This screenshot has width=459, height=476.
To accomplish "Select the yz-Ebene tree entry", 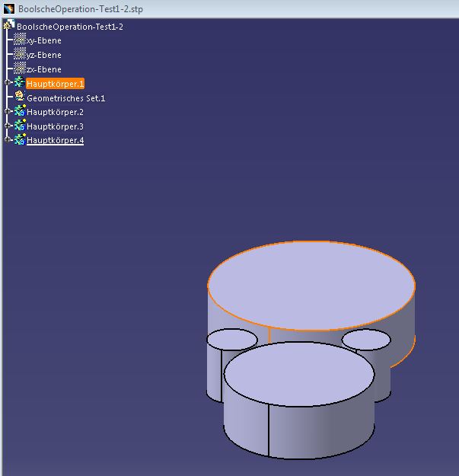I will [x=44, y=55].
